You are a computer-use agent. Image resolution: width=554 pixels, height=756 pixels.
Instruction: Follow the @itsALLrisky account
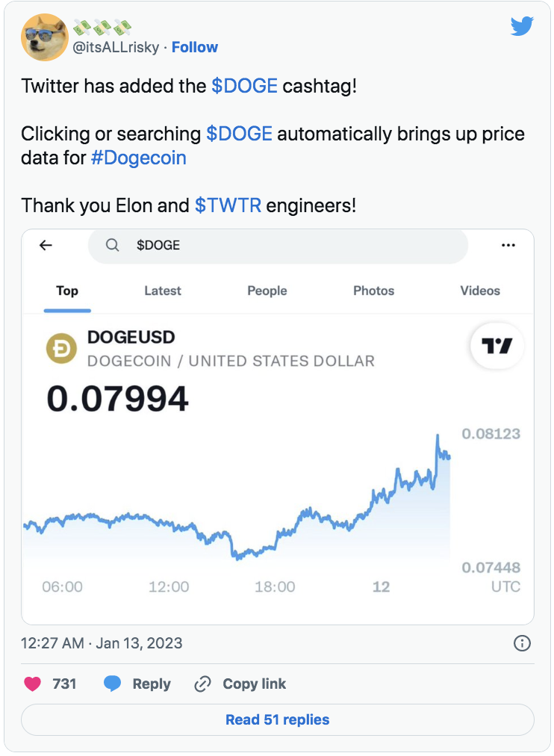[194, 47]
